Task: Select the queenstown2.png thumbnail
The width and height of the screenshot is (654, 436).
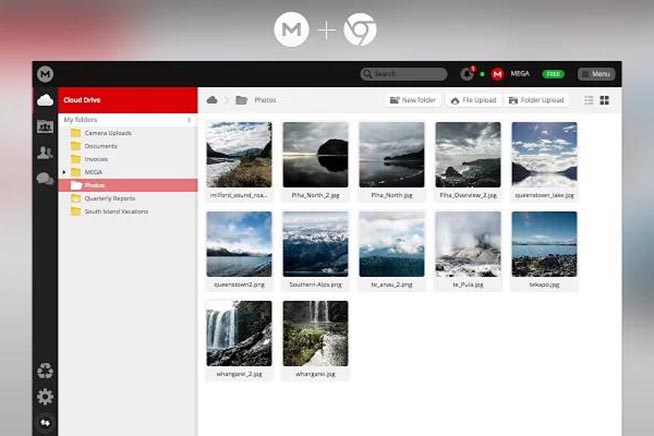Action: (x=239, y=244)
